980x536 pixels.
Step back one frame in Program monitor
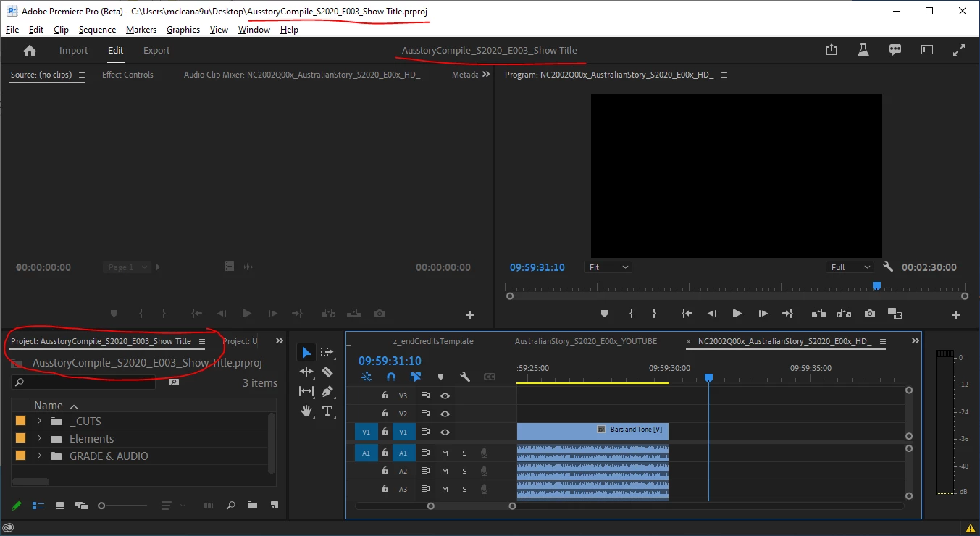[712, 314]
